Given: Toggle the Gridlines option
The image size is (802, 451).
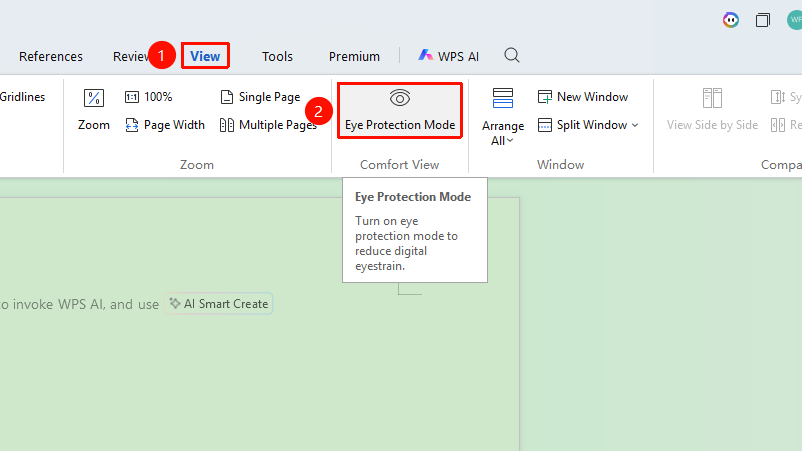Looking at the screenshot, I should click(23, 97).
